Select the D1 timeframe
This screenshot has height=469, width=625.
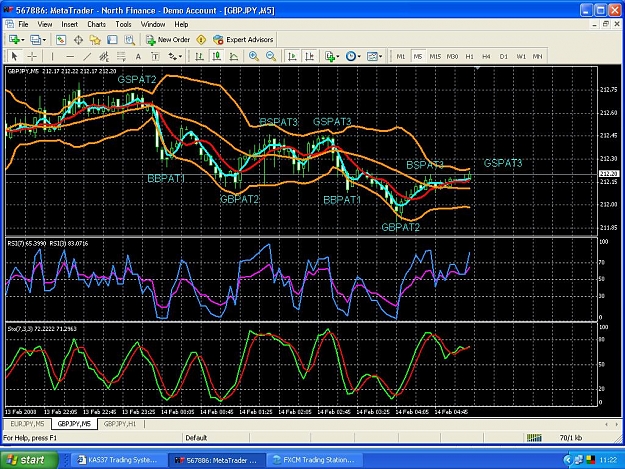tap(504, 57)
